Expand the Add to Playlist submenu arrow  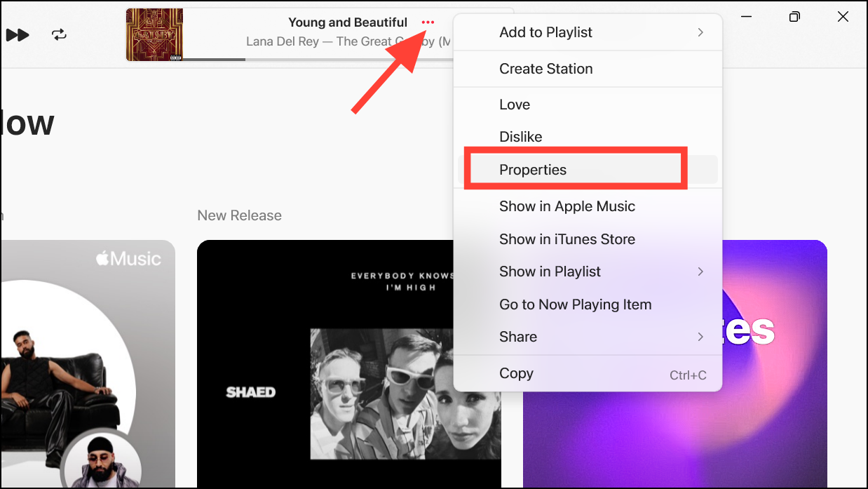tap(700, 32)
